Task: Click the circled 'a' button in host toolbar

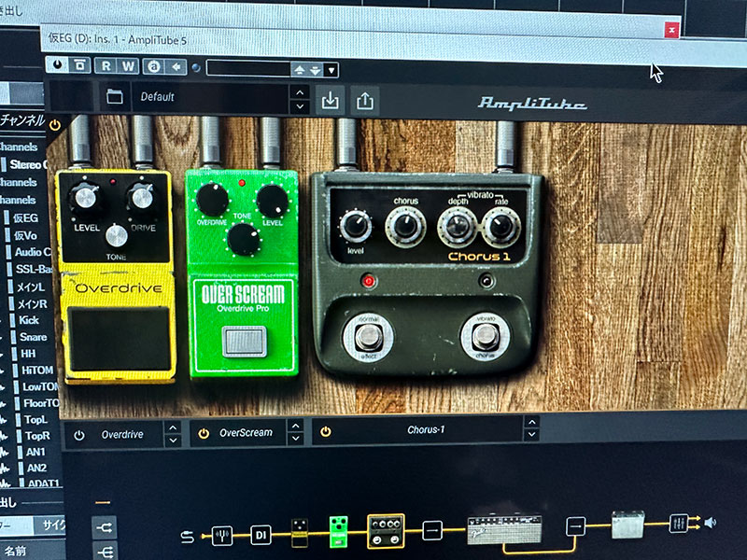Action: 153,66
